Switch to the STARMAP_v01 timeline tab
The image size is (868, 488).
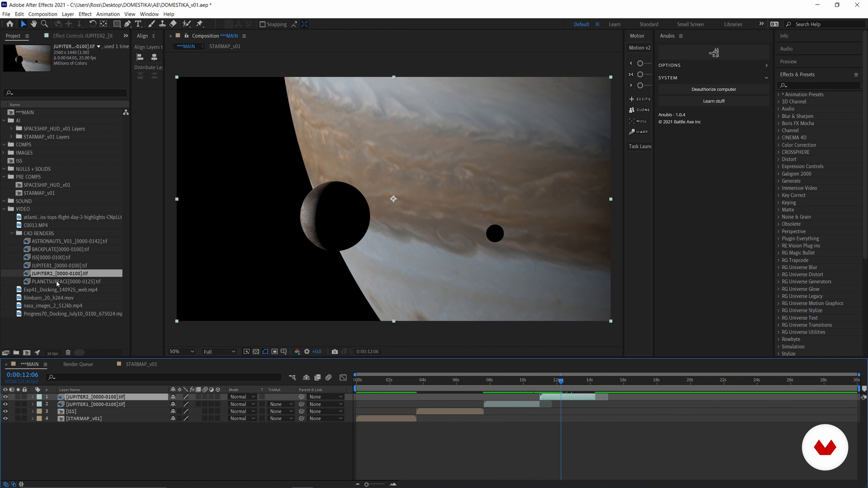[141, 364]
